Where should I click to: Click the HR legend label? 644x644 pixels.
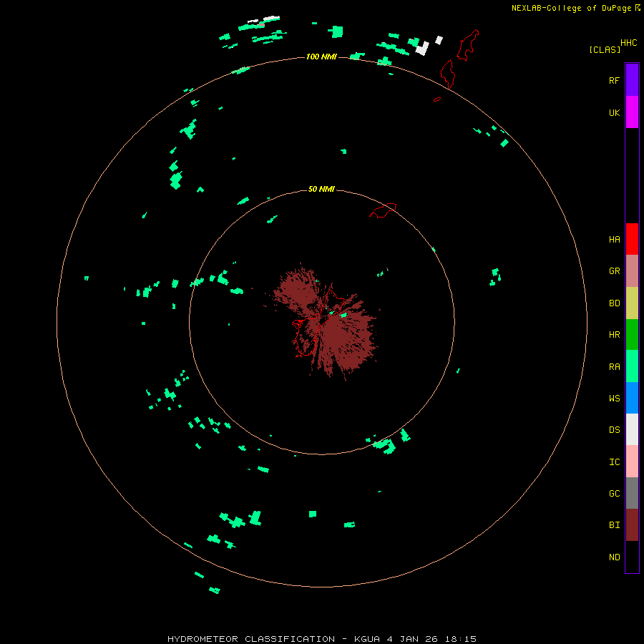click(614, 335)
